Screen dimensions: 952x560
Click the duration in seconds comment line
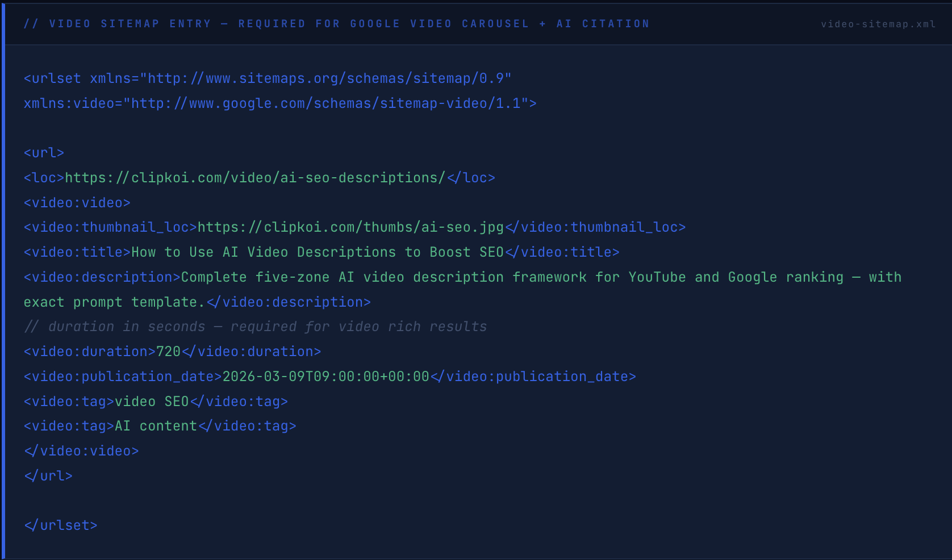point(254,326)
